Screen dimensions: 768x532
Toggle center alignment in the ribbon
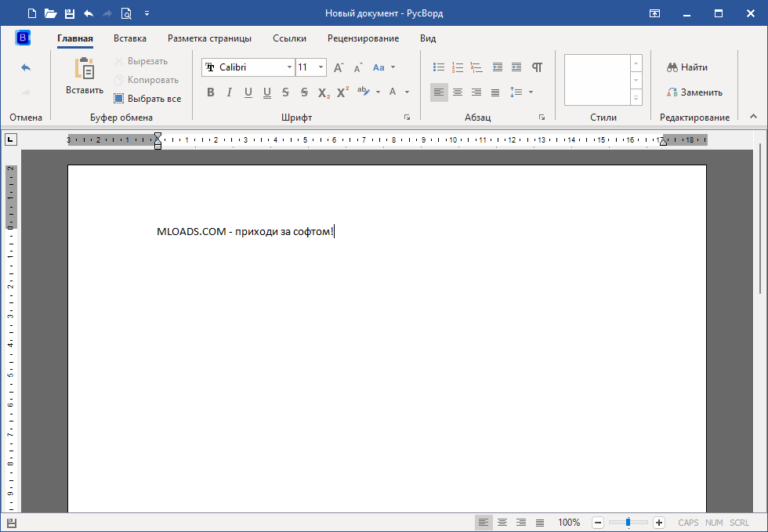(x=458, y=92)
